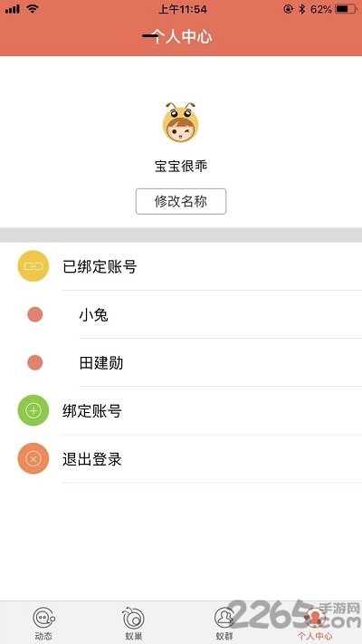Expand the 已绑定账号 section
This screenshot has height=644, width=362.
click(x=181, y=266)
